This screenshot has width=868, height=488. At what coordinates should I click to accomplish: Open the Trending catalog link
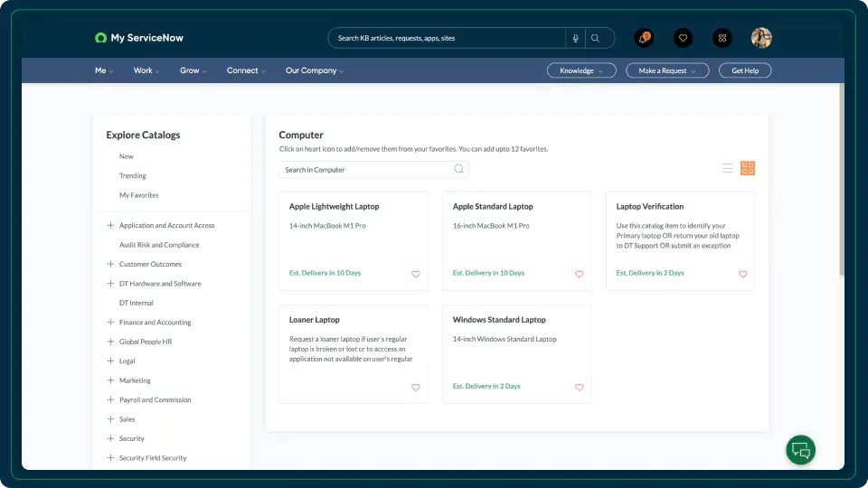[133, 176]
